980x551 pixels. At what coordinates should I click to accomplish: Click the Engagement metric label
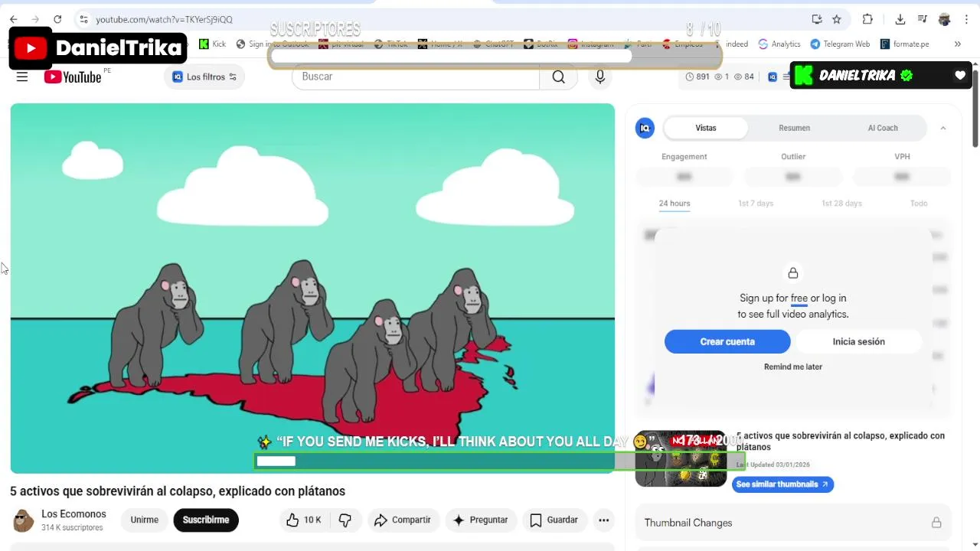click(x=684, y=157)
